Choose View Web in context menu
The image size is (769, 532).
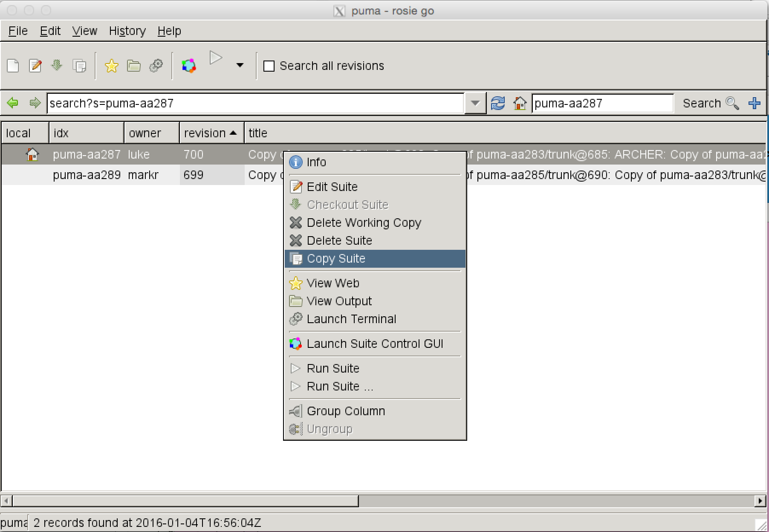coord(375,283)
